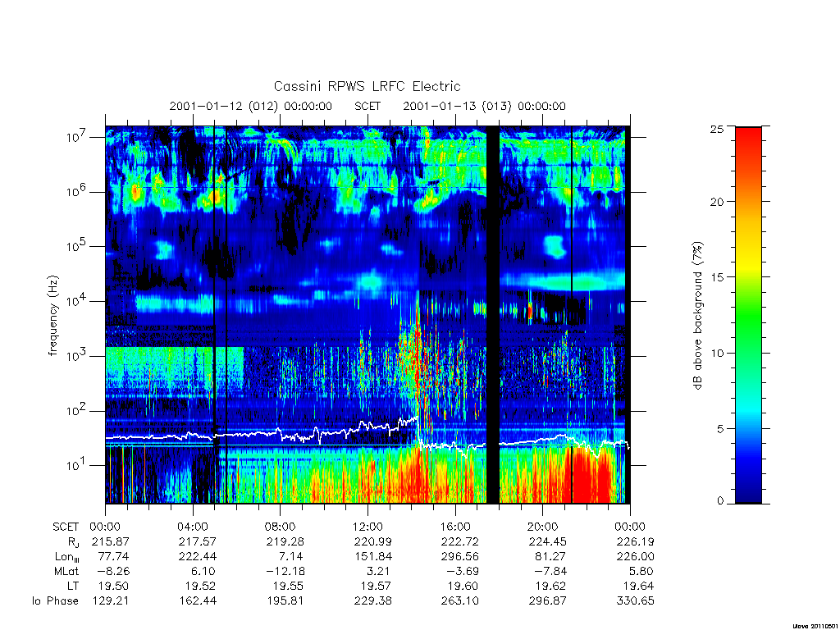
Task: Click the "MLat" row label
Action: tap(66, 571)
